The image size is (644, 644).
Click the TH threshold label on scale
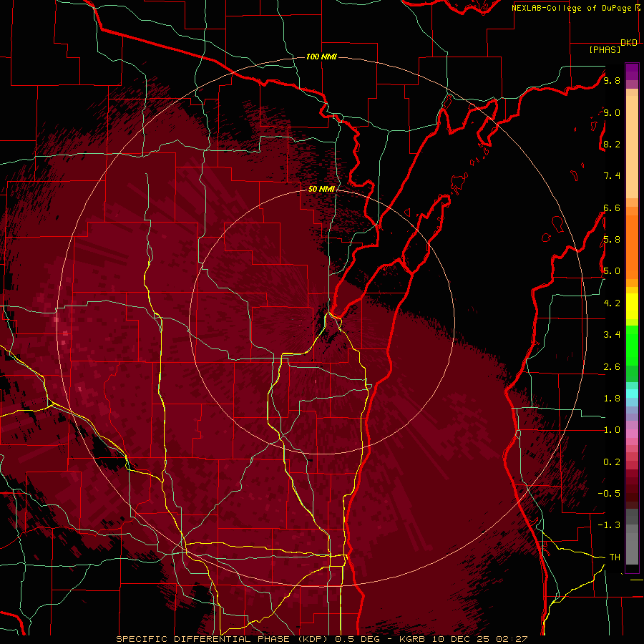[x=615, y=557]
